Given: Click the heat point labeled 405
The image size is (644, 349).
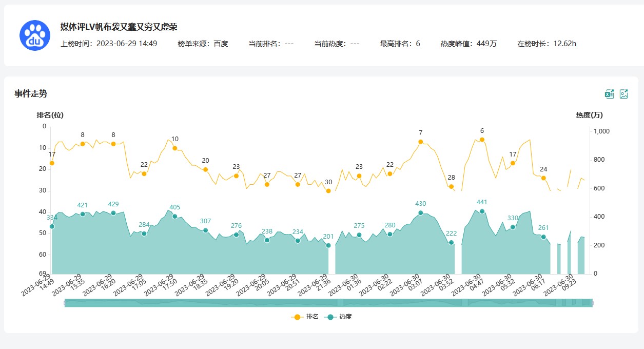Looking at the screenshot, I should point(175,217).
